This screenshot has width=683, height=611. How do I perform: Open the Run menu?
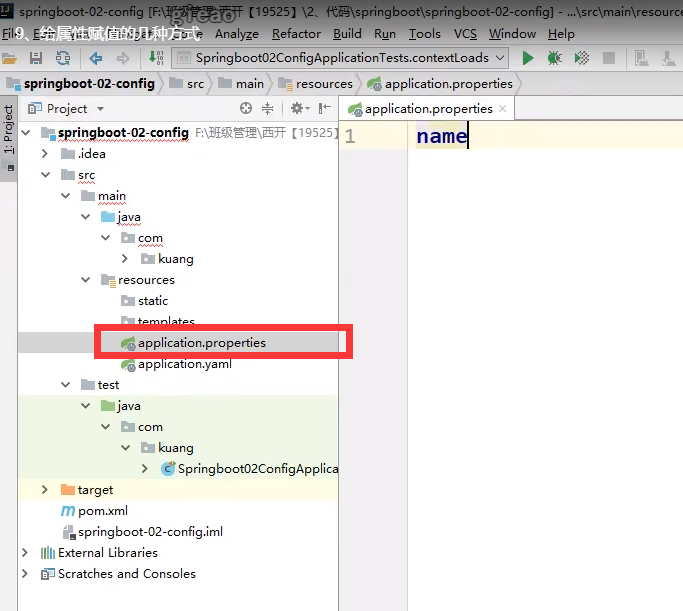385,34
